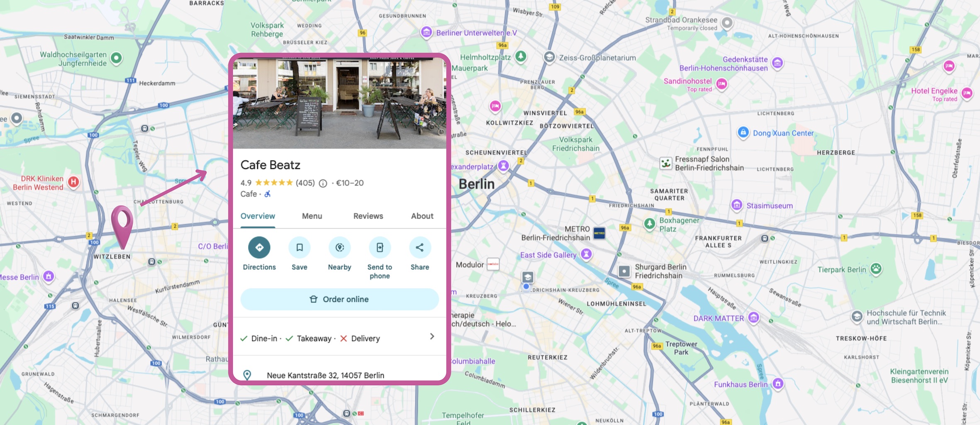Switch to the About tab

click(422, 216)
